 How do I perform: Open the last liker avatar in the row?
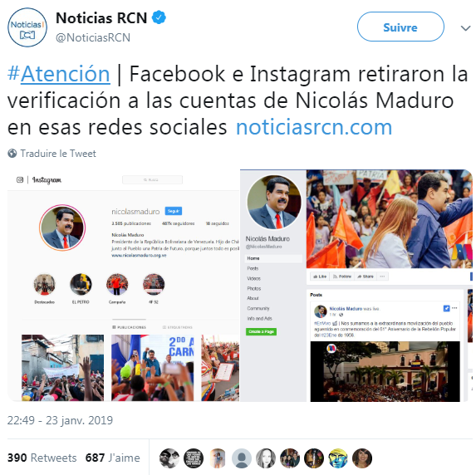pos(362,458)
